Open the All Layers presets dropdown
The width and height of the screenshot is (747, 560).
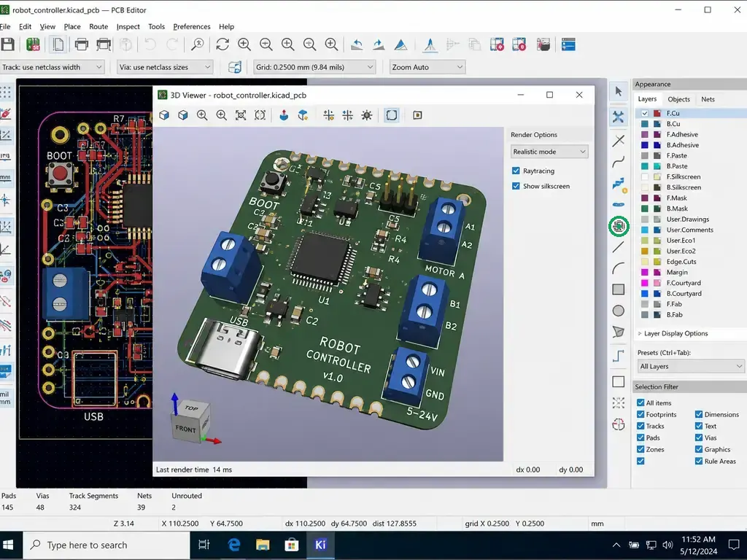point(690,366)
